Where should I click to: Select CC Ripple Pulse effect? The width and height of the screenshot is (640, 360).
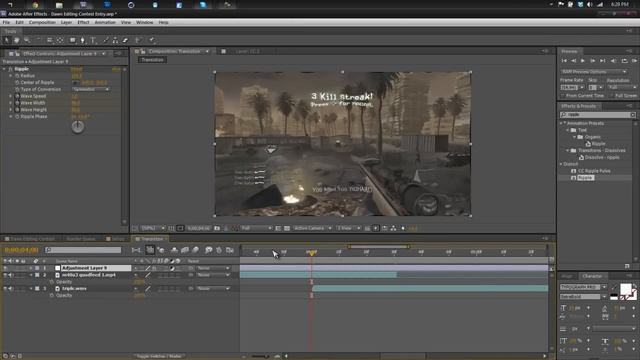point(594,171)
